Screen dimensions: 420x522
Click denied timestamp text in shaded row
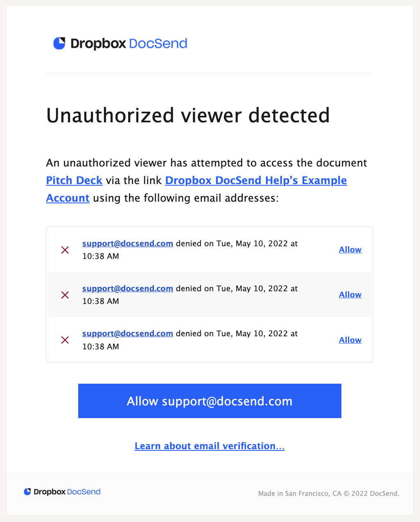pos(190,295)
